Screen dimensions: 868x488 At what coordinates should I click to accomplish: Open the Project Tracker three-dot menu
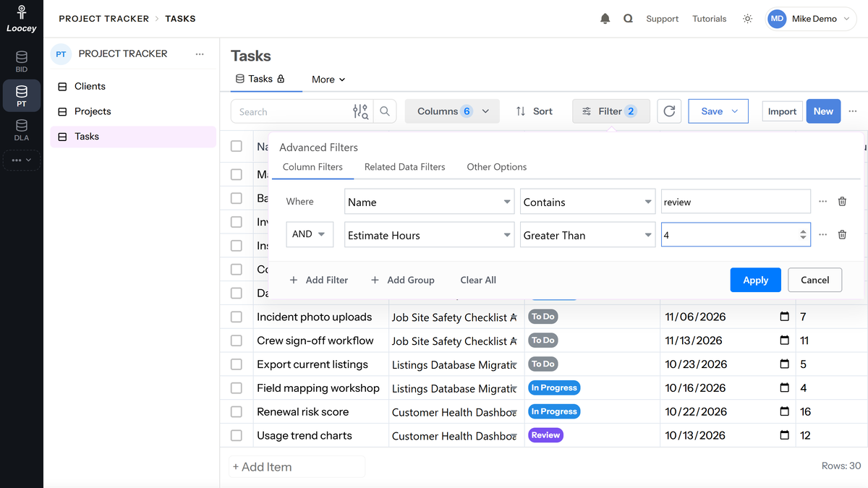tap(200, 54)
